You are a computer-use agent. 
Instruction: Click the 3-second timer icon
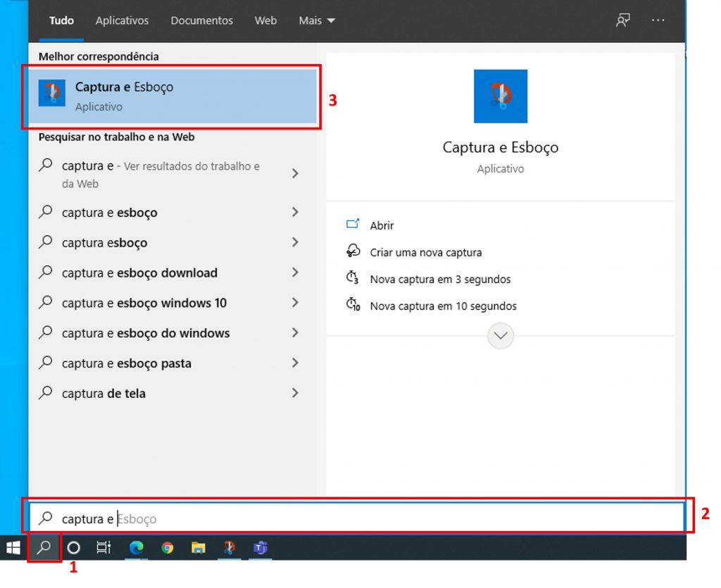[353, 277]
